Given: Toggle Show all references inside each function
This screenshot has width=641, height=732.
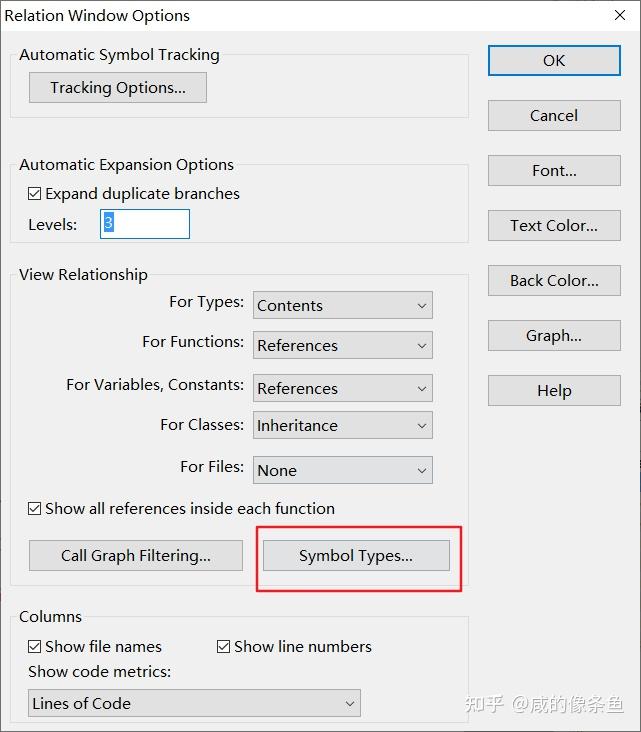Looking at the screenshot, I should 35,509.
